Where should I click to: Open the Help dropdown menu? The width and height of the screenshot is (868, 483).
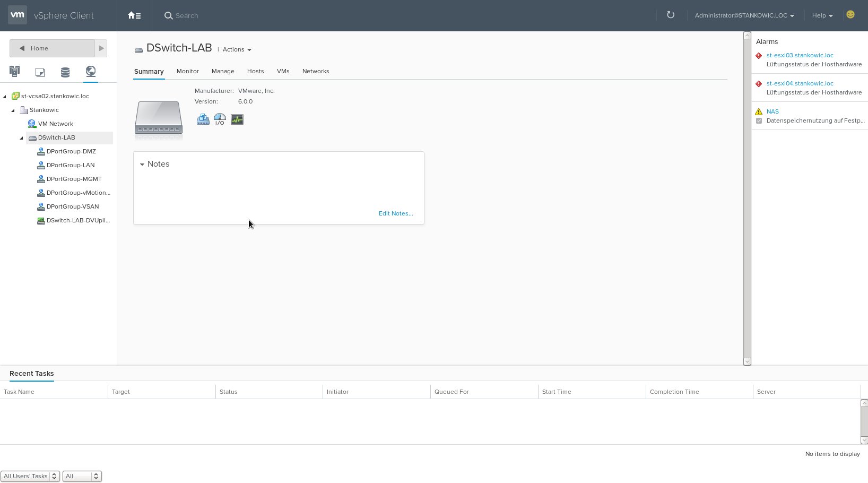[x=822, y=15]
